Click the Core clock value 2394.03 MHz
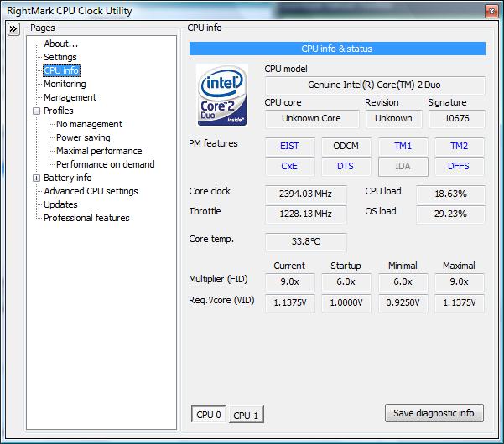 pos(306,194)
